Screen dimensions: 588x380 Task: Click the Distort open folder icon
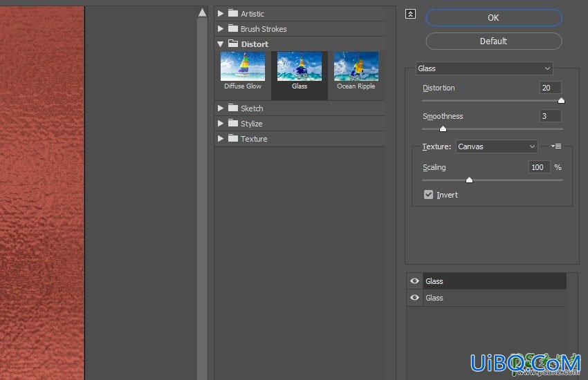point(233,44)
